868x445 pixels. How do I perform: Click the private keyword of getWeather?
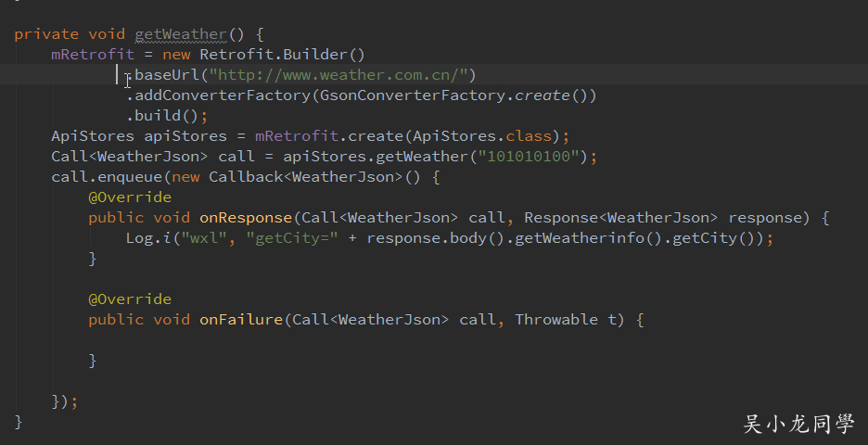tap(46, 34)
